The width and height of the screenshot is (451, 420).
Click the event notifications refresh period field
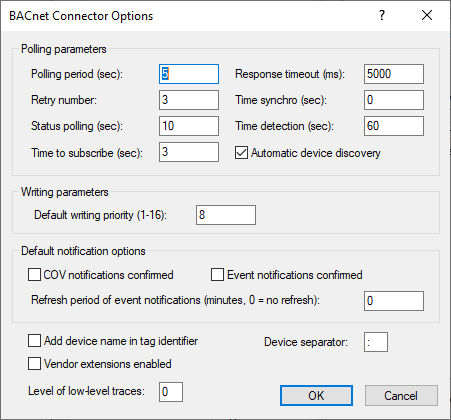tap(394, 301)
